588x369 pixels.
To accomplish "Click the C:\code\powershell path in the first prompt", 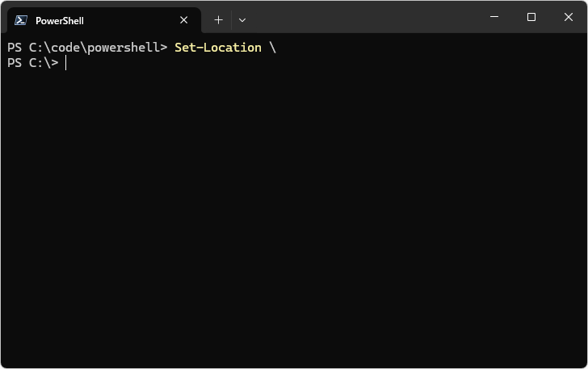I will [94, 48].
